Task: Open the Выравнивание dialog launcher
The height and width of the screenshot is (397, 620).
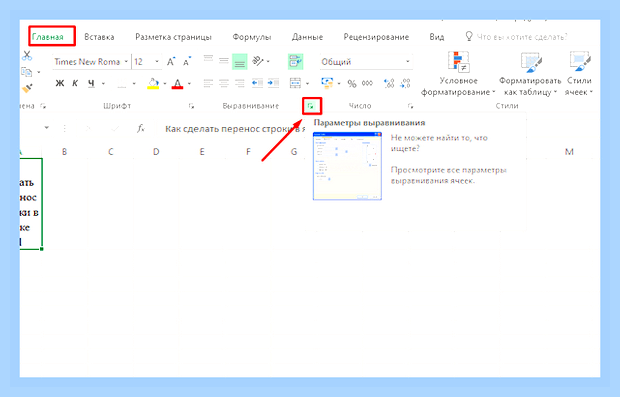Action: tap(311, 106)
